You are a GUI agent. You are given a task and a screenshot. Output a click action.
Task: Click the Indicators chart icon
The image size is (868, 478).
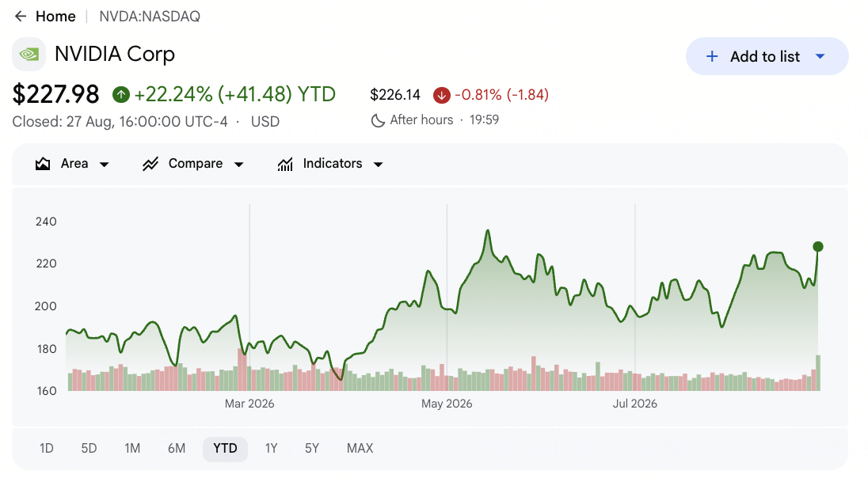(x=285, y=164)
